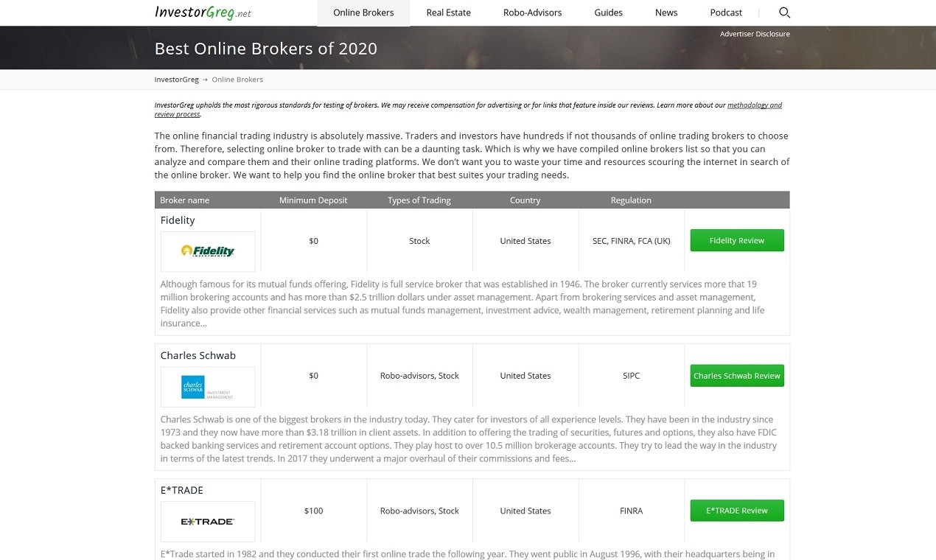Click the Fidelity Investments logo thumbnail
This screenshot has height=560, width=936.
point(208,251)
